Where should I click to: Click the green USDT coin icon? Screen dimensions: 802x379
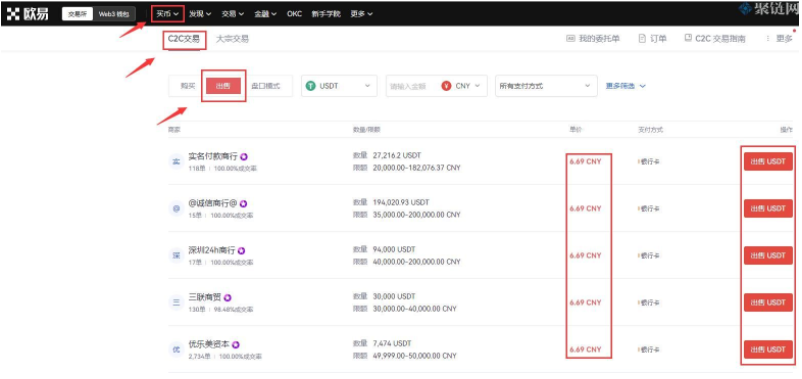(x=310, y=86)
